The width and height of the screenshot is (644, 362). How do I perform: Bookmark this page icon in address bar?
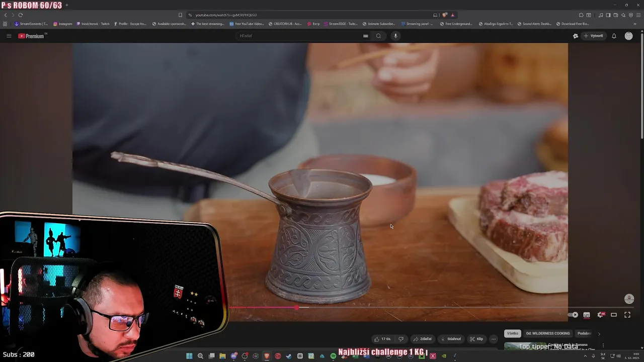point(180,15)
